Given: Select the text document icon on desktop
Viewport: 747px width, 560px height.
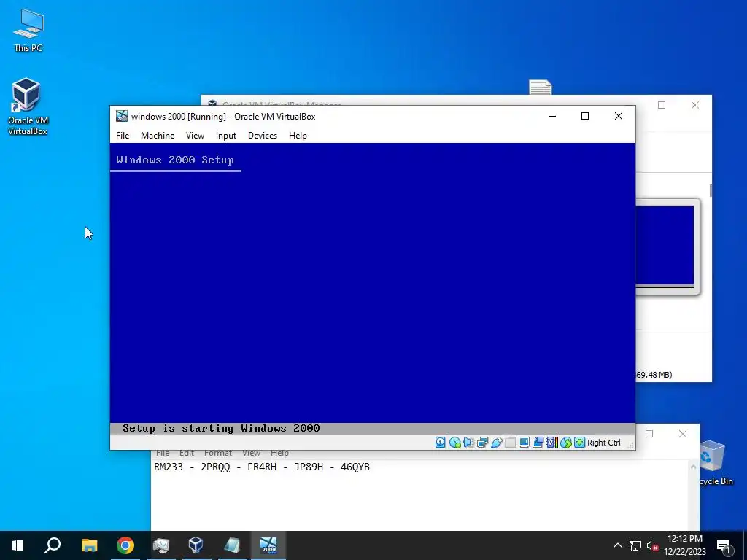Looking at the screenshot, I should click(x=541, y=87).
